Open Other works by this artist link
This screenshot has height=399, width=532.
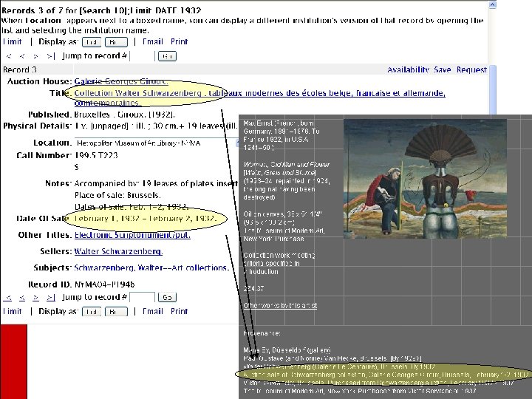(x=280, y=305)
